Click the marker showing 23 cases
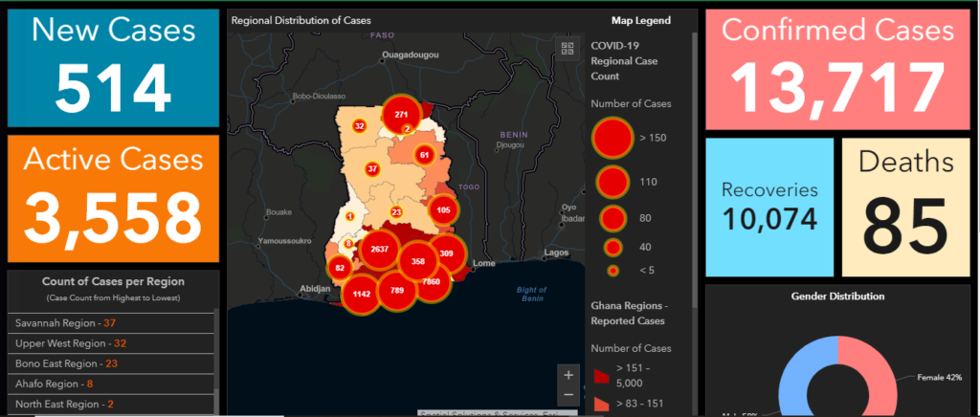Viewport: 980px width, 417px height. click(x=395, y=211)
